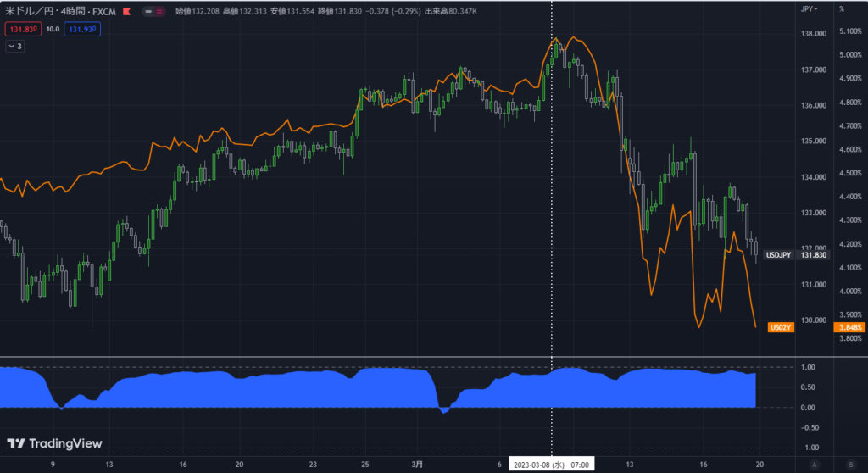
Task: Toggle the market status pill indicator
Action: point(153,10)
